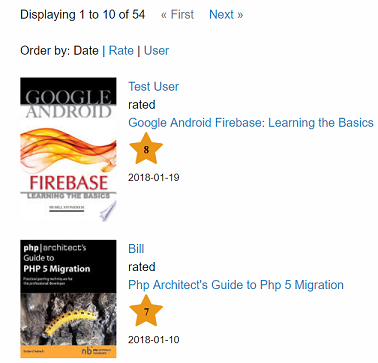
Task: Open Bill's user profile link
Action: pyautogui.click(x=136, y=249)
